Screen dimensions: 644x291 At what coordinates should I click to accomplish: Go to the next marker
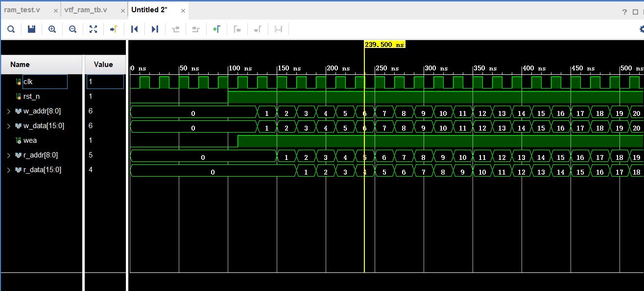258,29
